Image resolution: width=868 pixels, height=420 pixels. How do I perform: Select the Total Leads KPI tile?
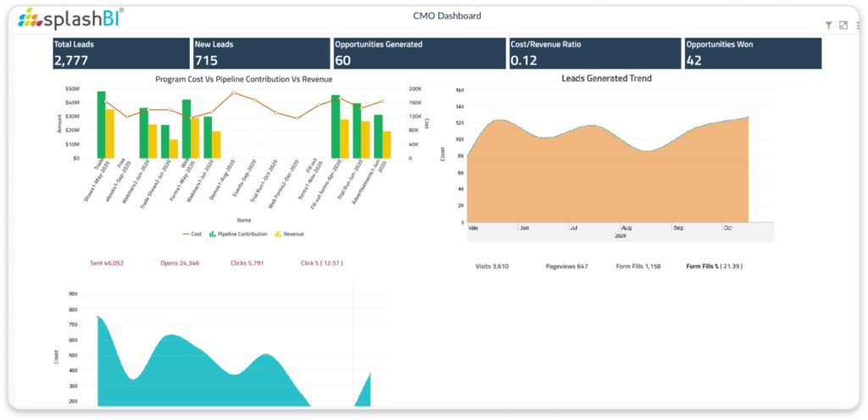click(120, 53)
